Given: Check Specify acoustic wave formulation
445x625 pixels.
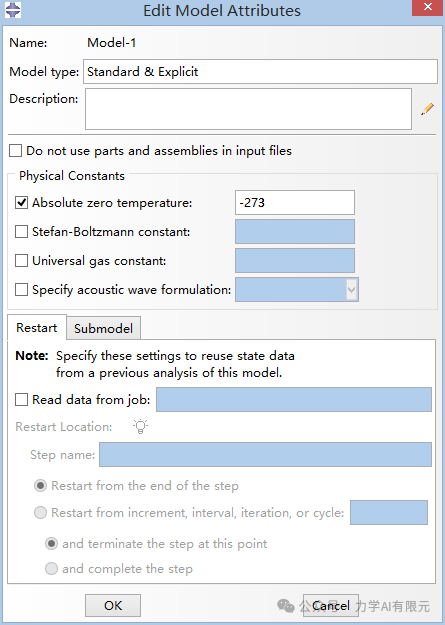Looking at the screenshot, I should [x=21, y=289].
